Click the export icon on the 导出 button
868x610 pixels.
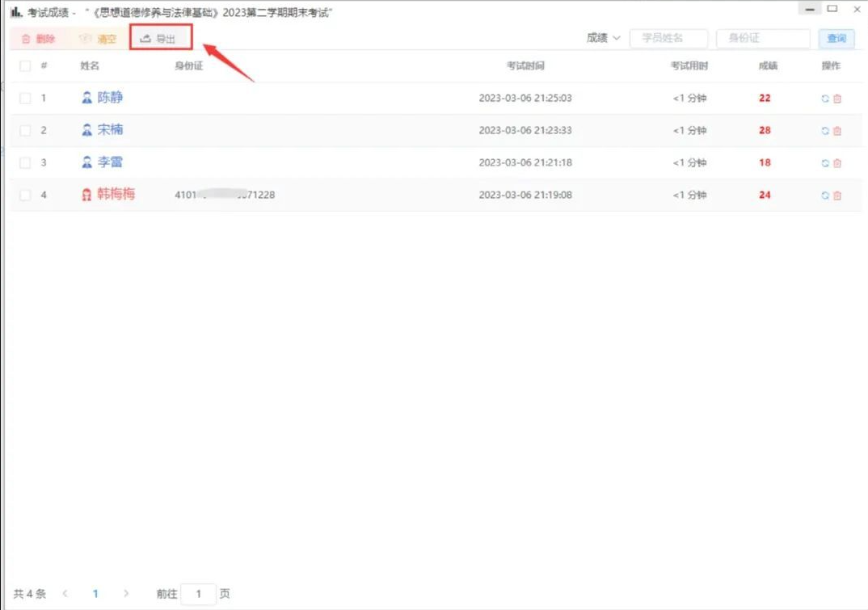click(x=145, y=38)
